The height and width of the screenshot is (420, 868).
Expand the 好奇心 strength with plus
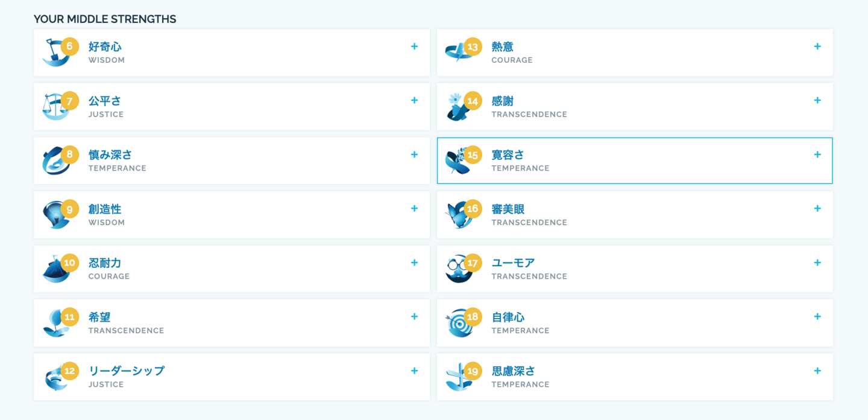pos(414,46)
